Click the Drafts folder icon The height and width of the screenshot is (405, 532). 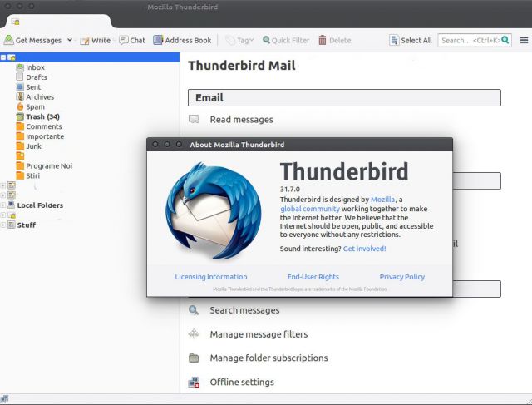(x=20, y=77)
